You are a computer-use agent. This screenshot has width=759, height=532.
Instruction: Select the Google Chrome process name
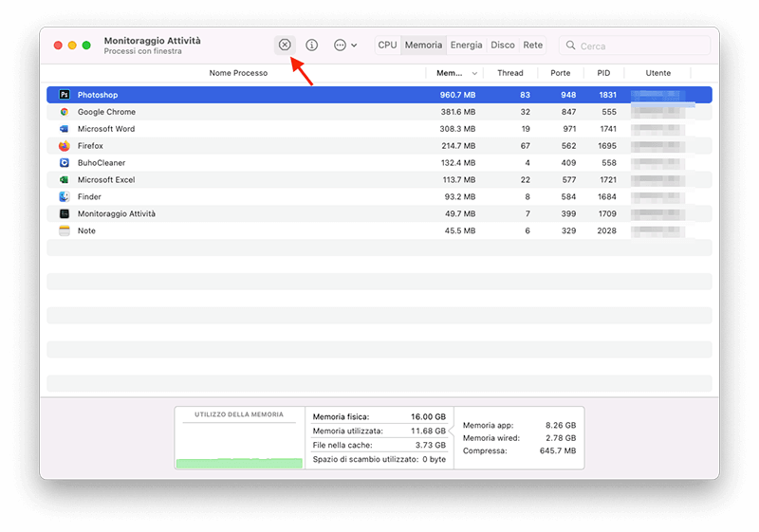106,112
